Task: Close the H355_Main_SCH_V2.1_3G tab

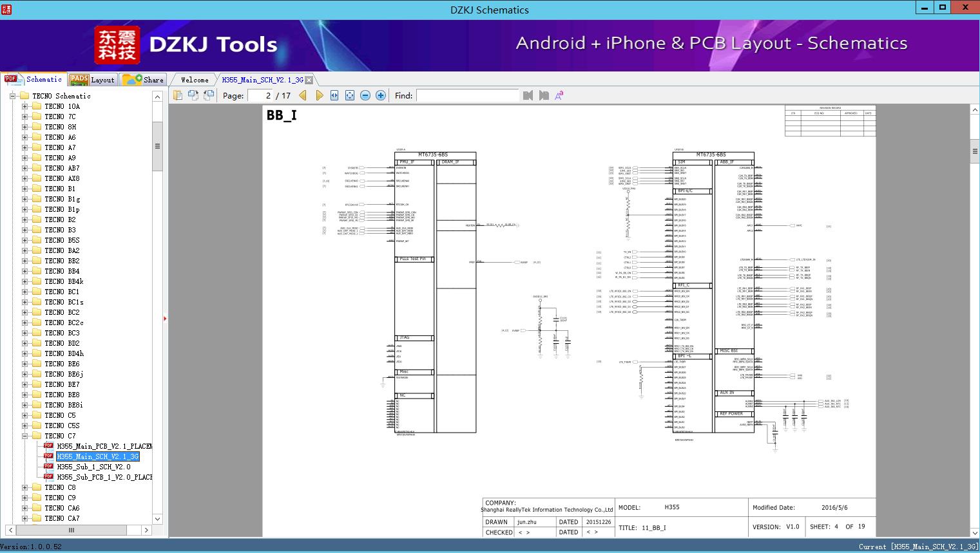Action: tap(309, 80)
